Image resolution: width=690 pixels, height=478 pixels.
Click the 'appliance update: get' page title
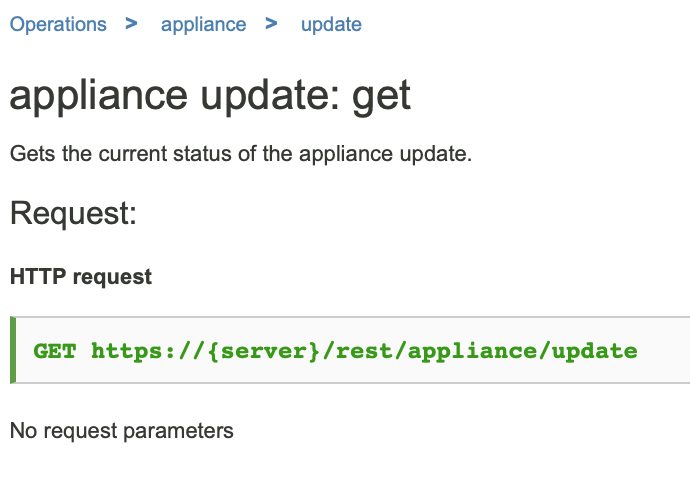(210, 96)
